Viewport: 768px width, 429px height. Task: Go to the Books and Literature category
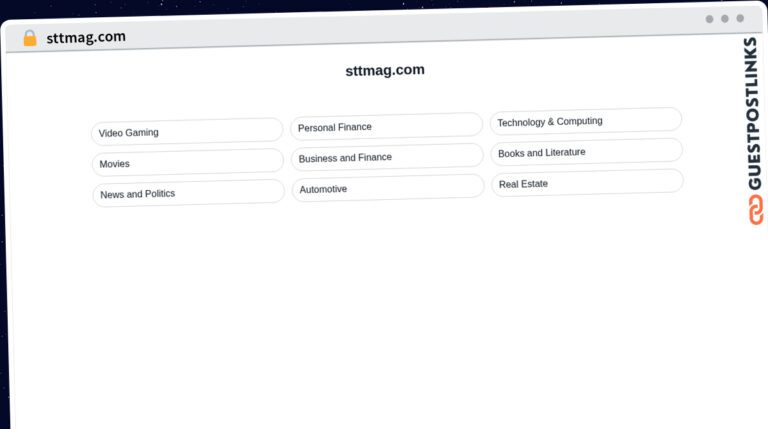[587, 152]
